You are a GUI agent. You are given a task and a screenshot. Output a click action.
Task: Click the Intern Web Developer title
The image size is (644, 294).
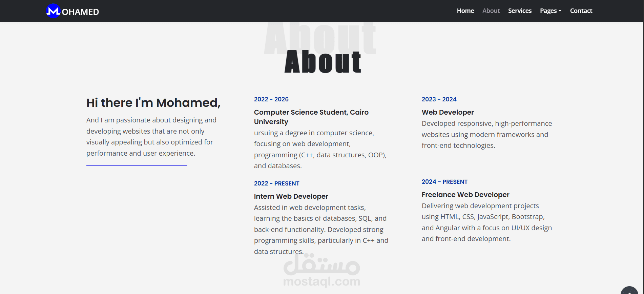[x=291, y=196]
